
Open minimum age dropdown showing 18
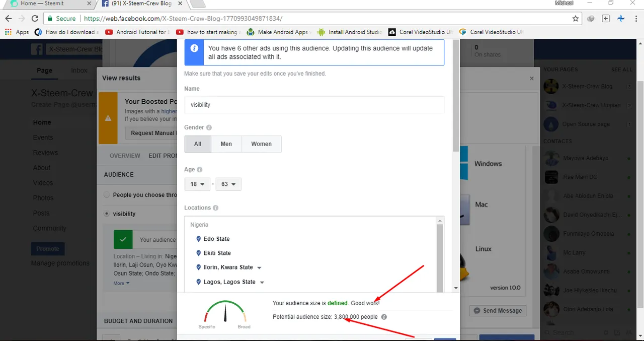pos(197,184)
